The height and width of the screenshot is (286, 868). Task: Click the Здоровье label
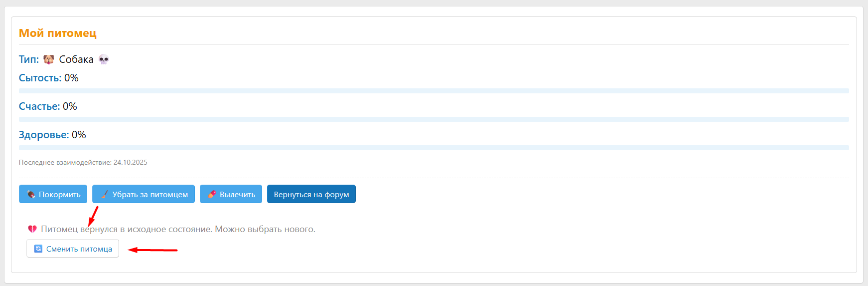(x=43, y=135)
